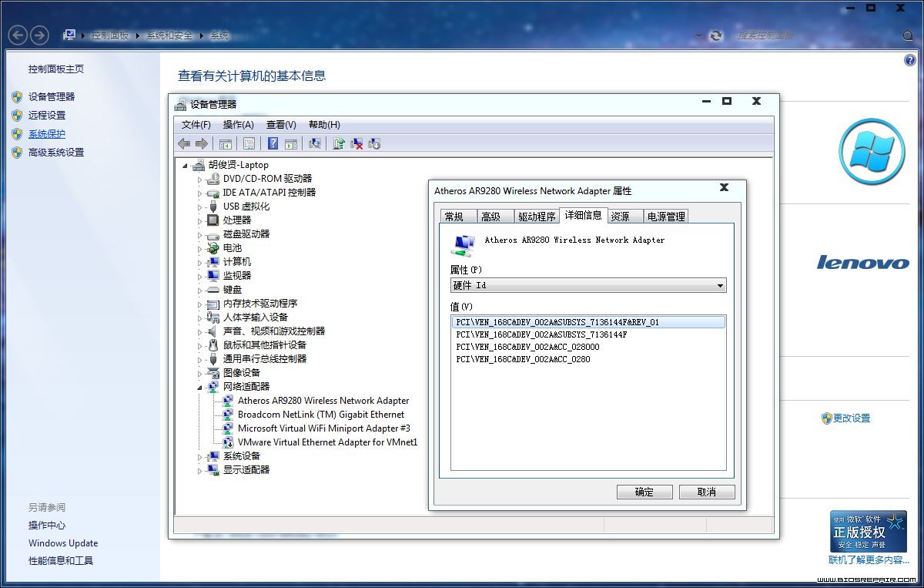Click the blue Help question-mark toolbar icon

click(x=273, y=143)
